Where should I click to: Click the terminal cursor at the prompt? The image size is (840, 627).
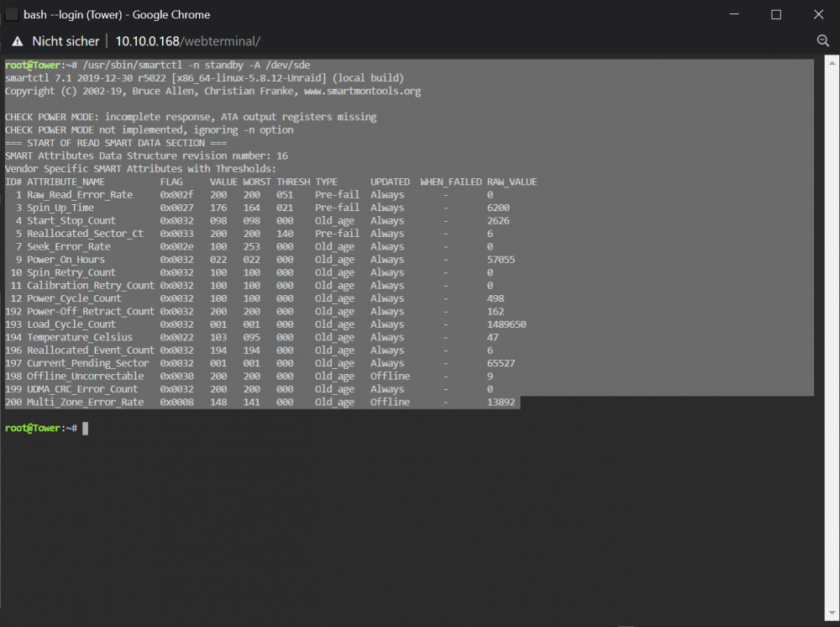85,428
